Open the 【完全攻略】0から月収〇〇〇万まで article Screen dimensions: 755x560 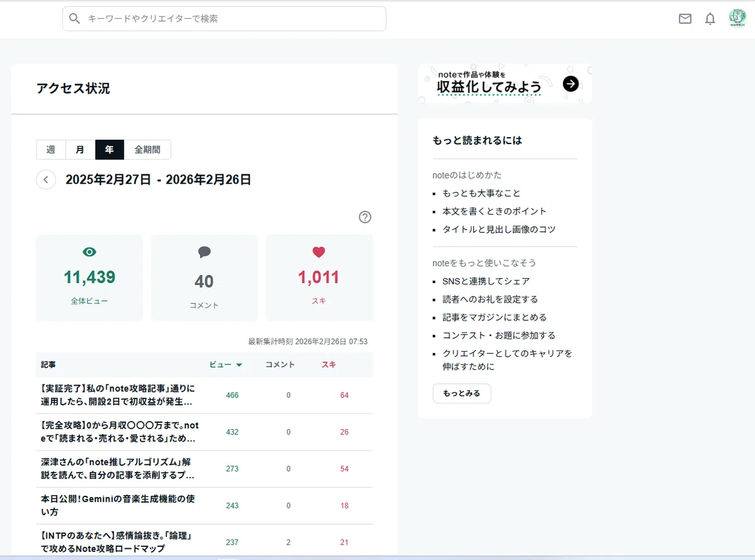[x=120, y=432]
